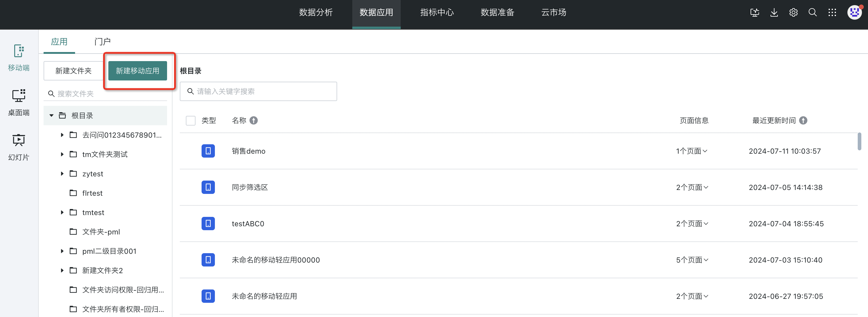This screenshot has height=317, width=868.
Task: Click the search magnifier in header
Action: click(x=812, y=13)
